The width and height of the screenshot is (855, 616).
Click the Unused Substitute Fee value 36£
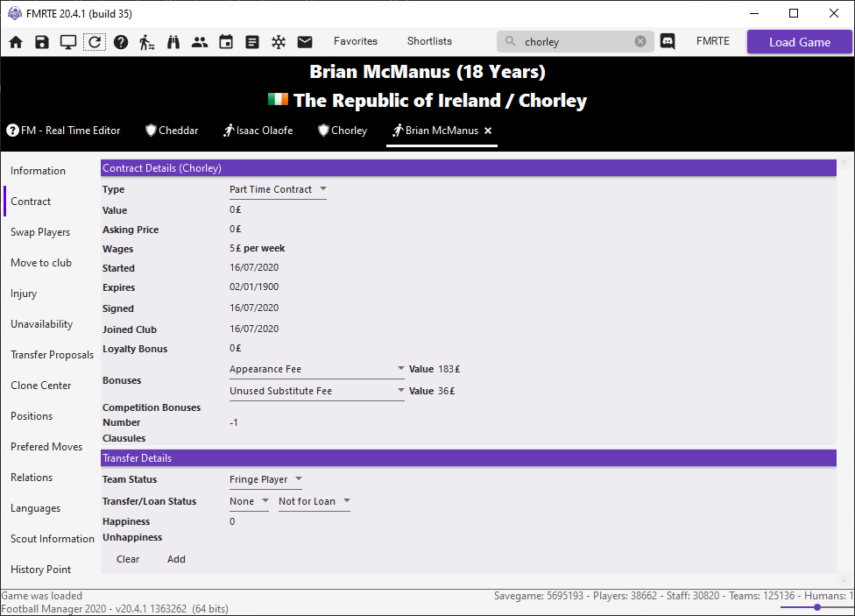[x=447, y=391]
